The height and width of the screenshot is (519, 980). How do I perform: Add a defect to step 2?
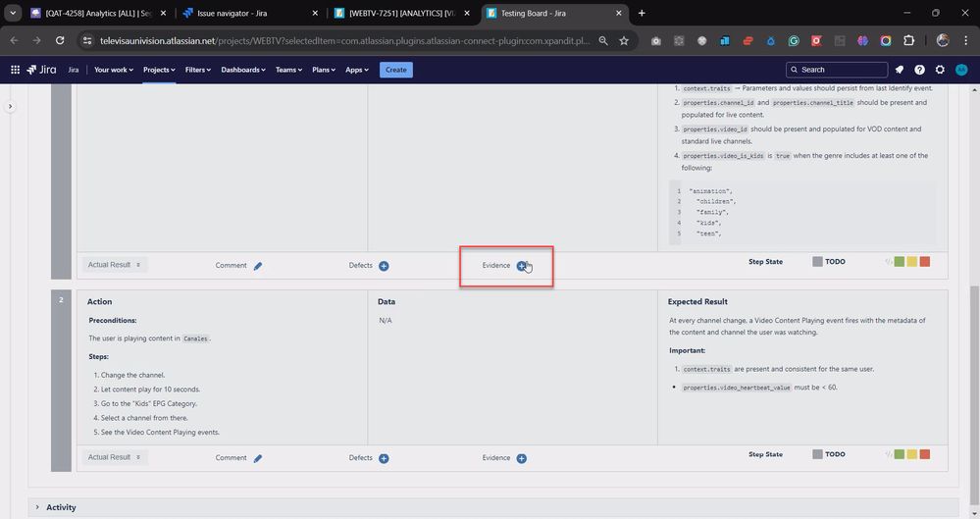click(x=384, y=458)
